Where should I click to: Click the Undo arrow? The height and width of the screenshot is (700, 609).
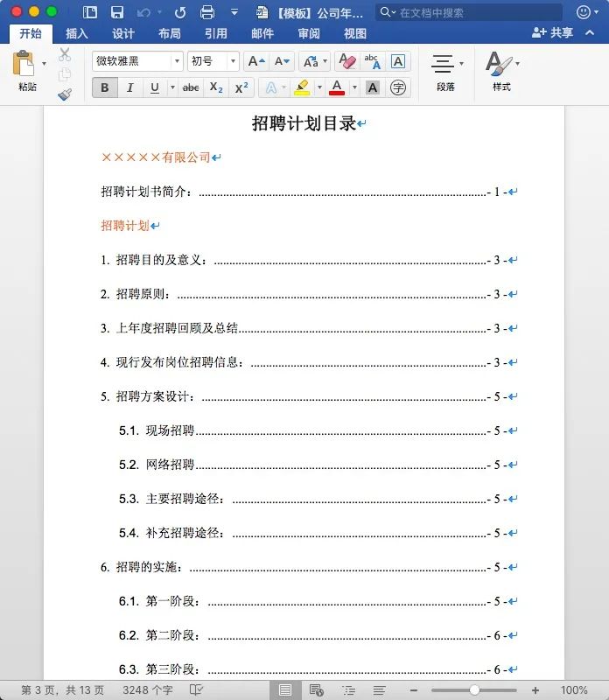(143, 12)
